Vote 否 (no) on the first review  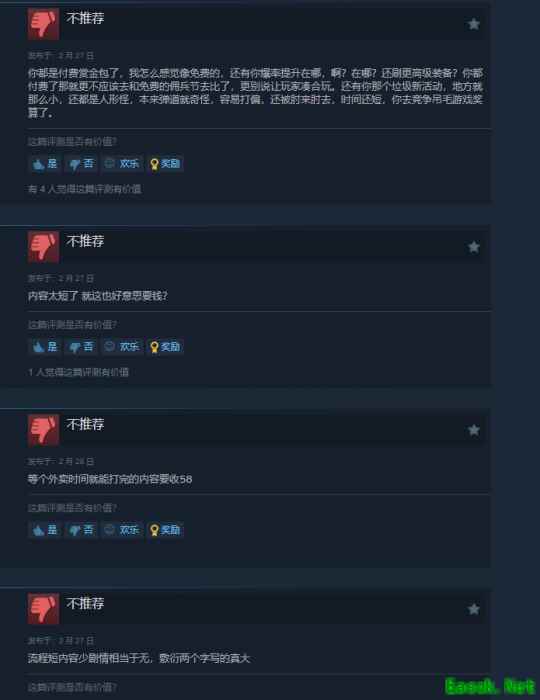[x=81, y=164]
